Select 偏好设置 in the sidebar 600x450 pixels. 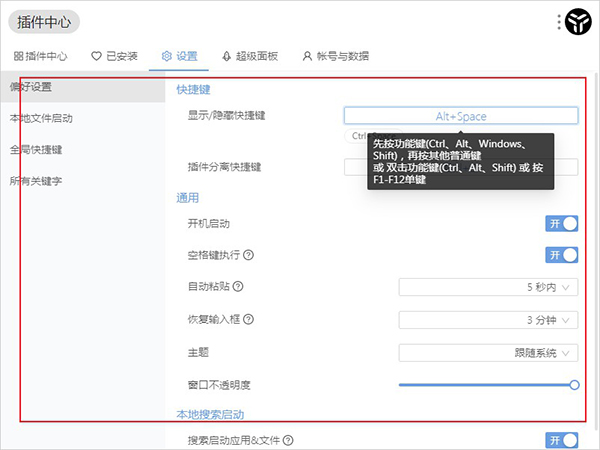tap(83, 87)
